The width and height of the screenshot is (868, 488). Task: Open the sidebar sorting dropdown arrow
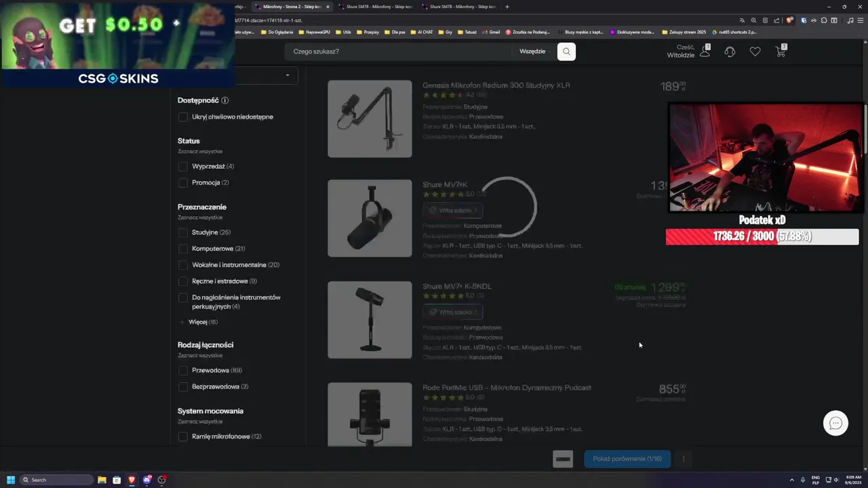(288, 75)
